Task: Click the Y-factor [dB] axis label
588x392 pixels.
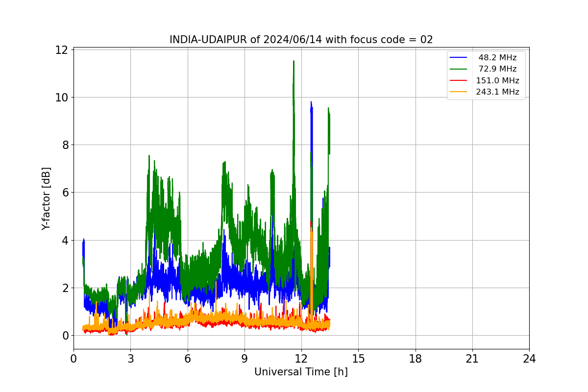Action: pyautogui.click(x=46, y=198)
